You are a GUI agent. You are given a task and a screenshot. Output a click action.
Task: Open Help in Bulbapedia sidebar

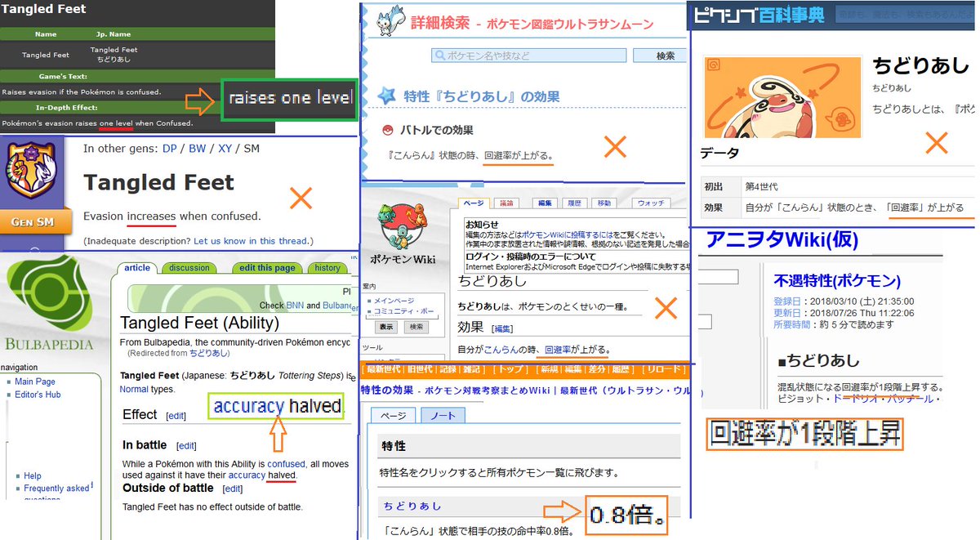tap(33, 475)
